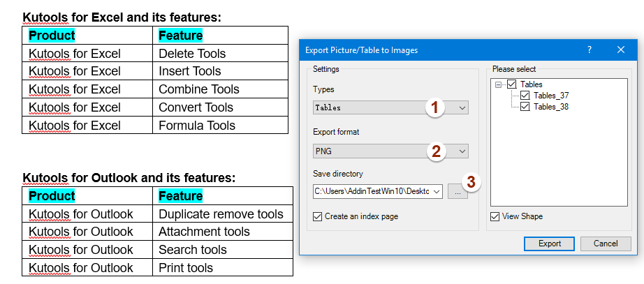
Task: Click the numbered callout 3 marker
Action: (472, 182)
